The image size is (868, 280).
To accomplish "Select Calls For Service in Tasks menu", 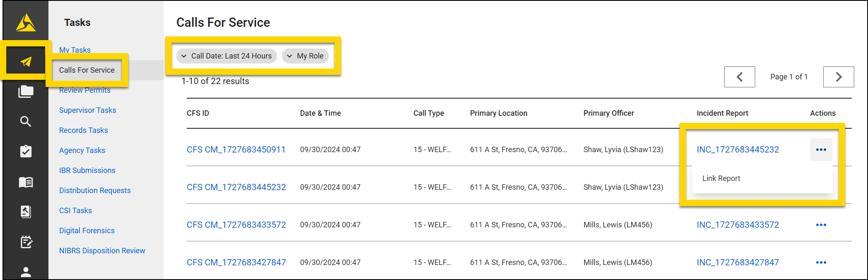I will pyautogui.click(x=87, y=70).
